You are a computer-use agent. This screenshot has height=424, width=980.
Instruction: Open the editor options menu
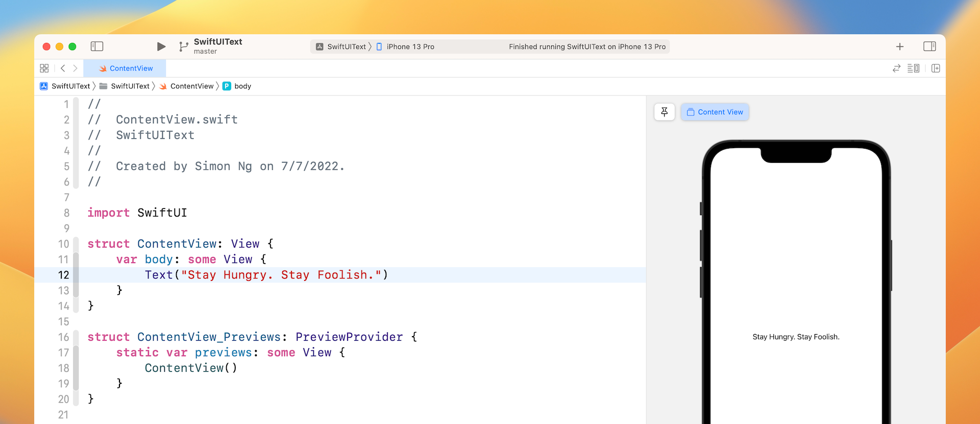[913, 68]
